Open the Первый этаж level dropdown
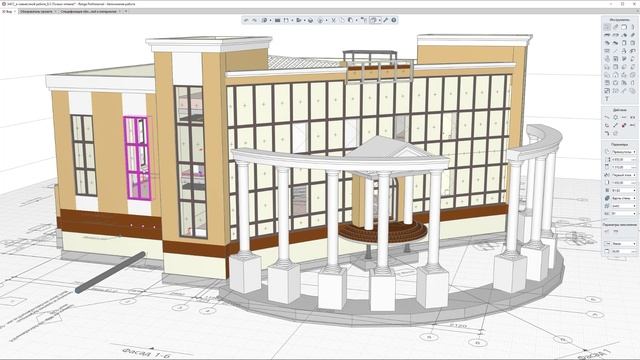640x360 pixels. [x=624, y=175]
